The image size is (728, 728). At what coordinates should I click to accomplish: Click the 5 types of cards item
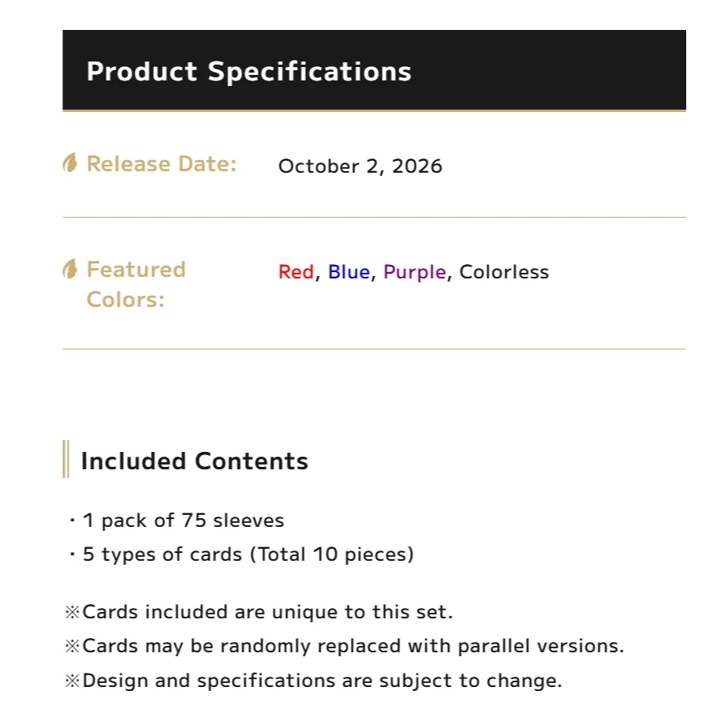[248, 554]
